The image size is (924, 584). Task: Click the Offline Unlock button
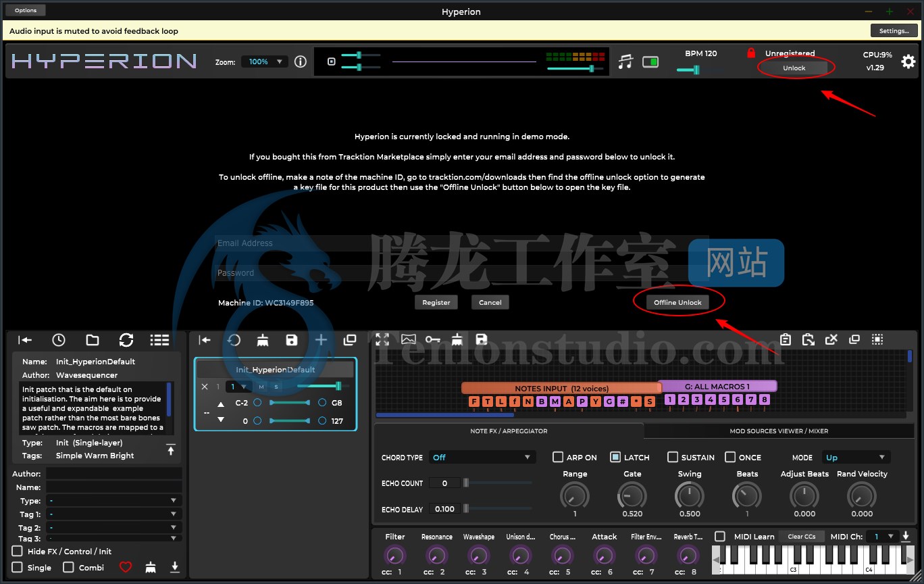click(677, 302)
